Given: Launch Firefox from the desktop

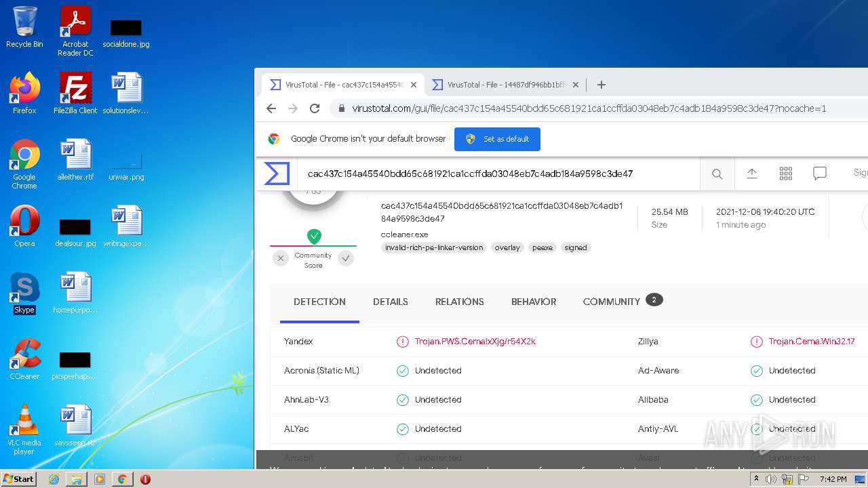Looking at the screenshot, I should [24, 94].
